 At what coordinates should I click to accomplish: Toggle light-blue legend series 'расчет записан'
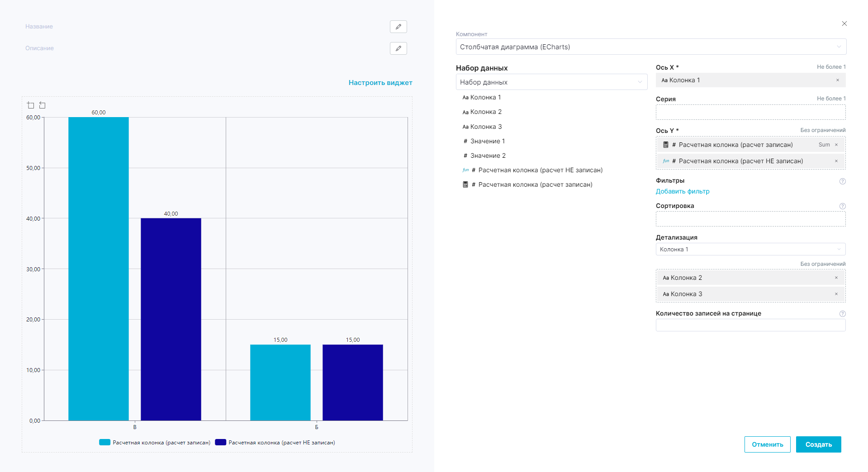155,443
